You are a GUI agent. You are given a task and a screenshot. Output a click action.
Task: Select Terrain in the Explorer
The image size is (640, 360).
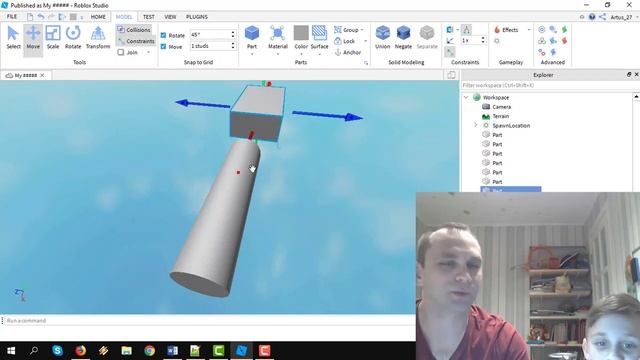point(500,116)
